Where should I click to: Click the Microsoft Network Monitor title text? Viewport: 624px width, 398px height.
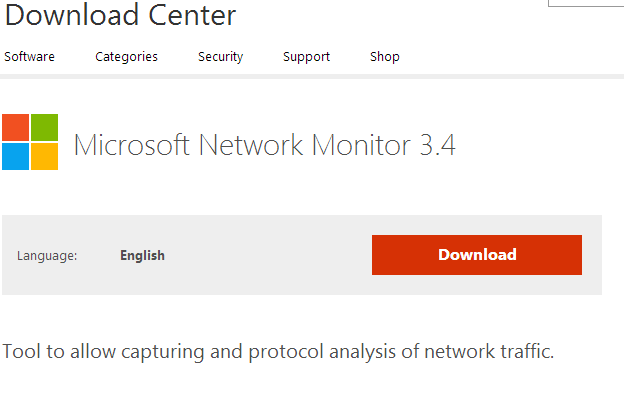point(242,144)
